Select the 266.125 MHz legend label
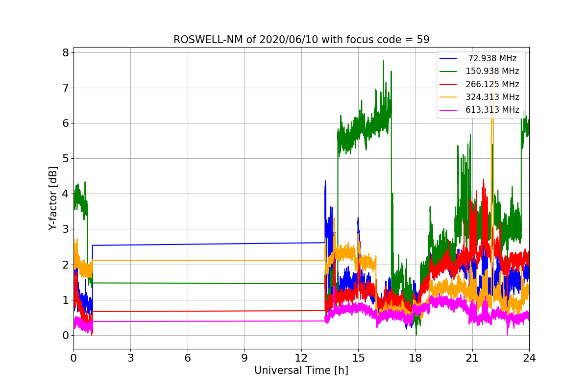 pos(492,84)
